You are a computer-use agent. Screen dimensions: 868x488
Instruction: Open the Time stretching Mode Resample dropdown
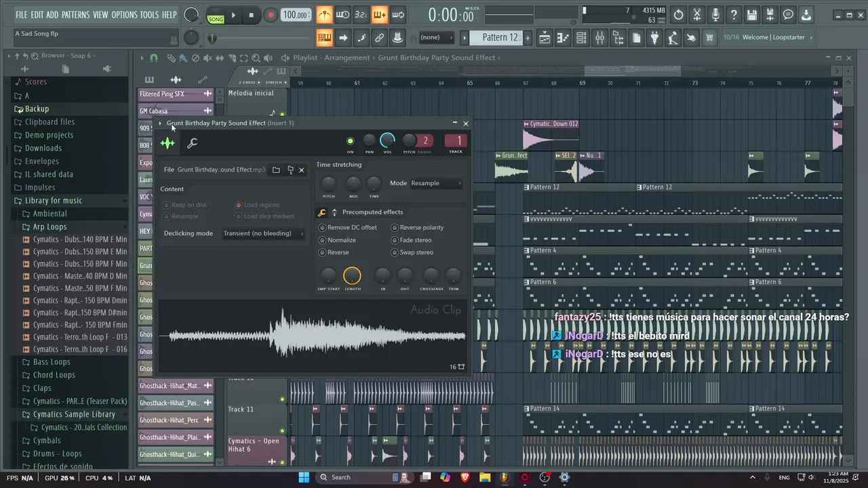tap(436, 183)
